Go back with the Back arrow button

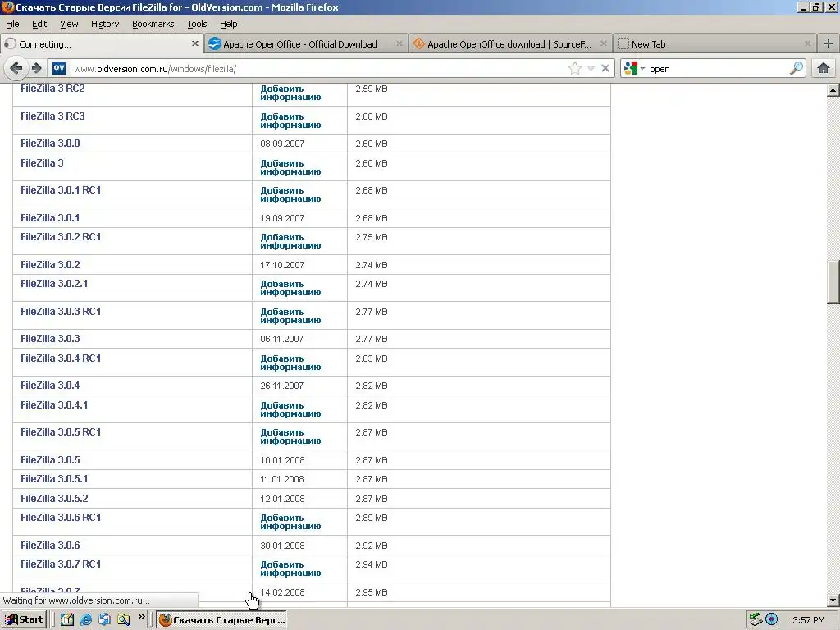coord(16,68)
